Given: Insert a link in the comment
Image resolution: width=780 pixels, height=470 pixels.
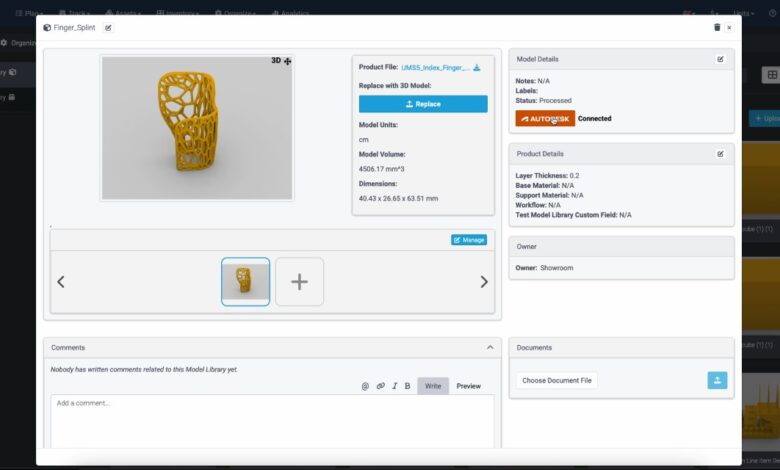Looking at the screenshot, I should pyautogui.click(x=380, y=386).
